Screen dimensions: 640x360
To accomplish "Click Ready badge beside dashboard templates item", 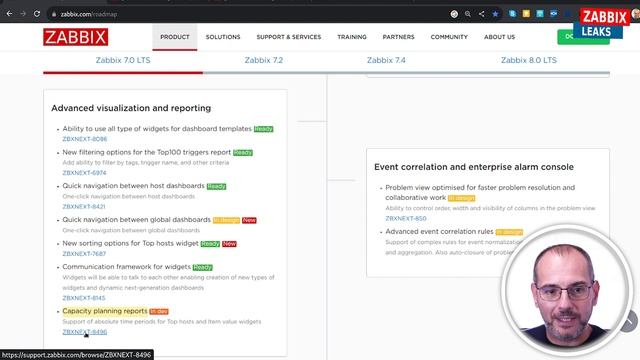I will 263,129.
